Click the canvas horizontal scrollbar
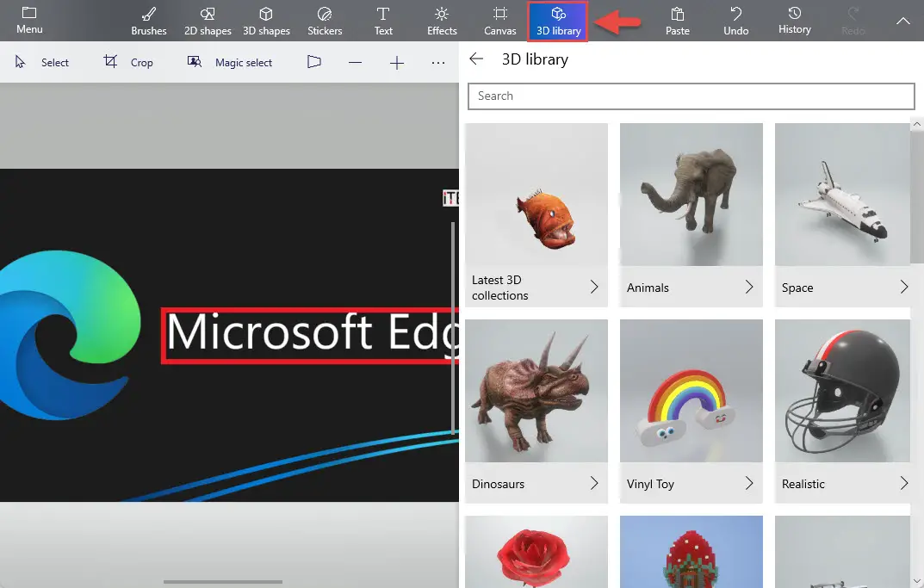This screenshot has width=924, height=588. point(223,581)
